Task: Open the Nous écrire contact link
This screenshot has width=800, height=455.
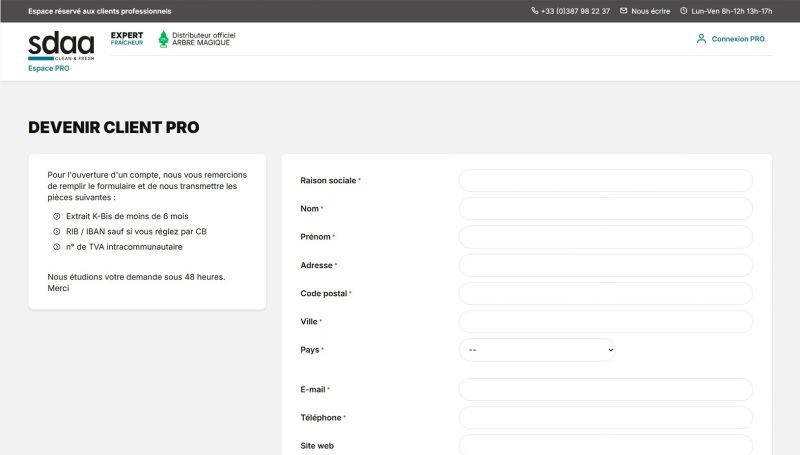Action: 650,11
